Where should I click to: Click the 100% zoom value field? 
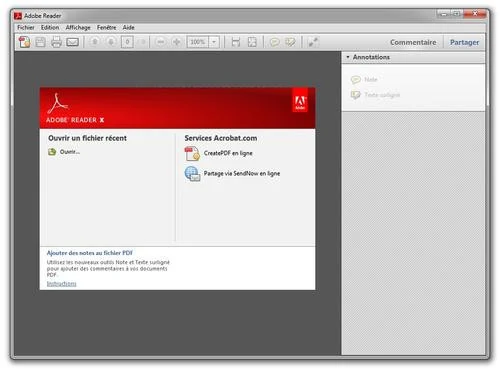(198, 42)
